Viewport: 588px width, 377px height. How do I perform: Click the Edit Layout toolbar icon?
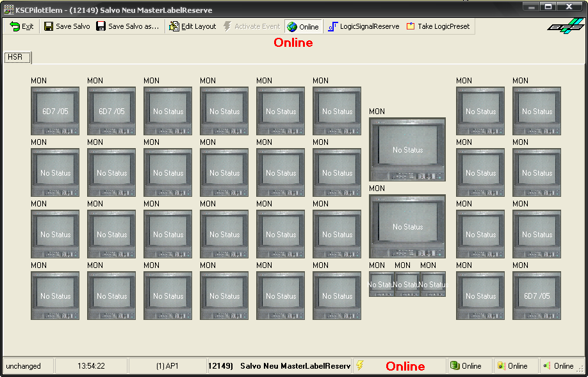pyautogui.click(x=174, y=26)
